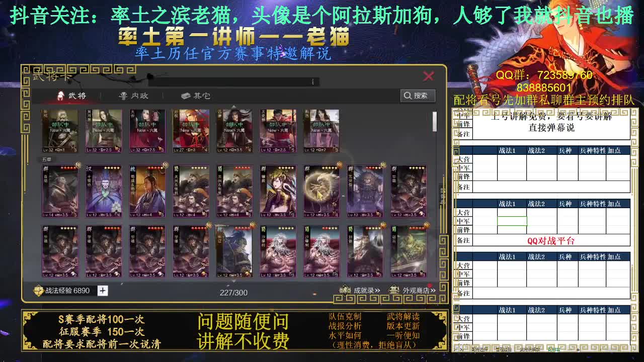
Task: Click the 其它 tab icon
Action: click(x=186, y=96)
